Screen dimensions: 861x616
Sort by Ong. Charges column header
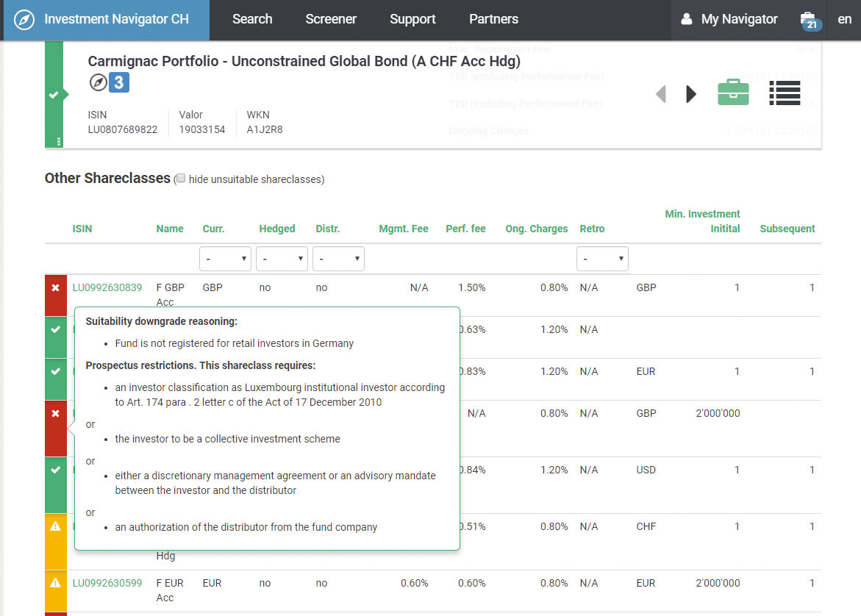click(537, 229)
